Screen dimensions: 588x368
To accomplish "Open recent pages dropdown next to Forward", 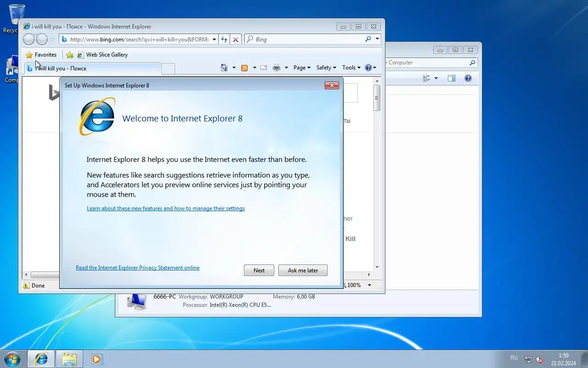I will (52, 40).
